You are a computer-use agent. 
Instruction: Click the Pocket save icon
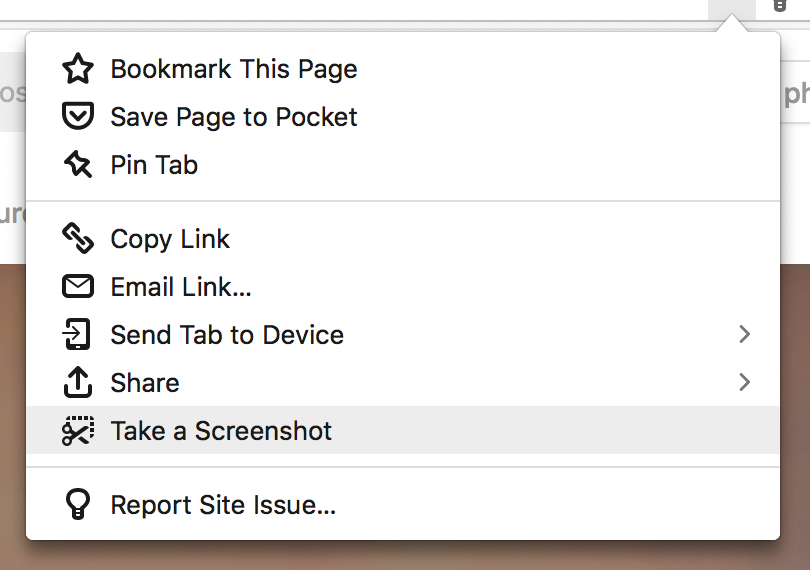(77, 117)
